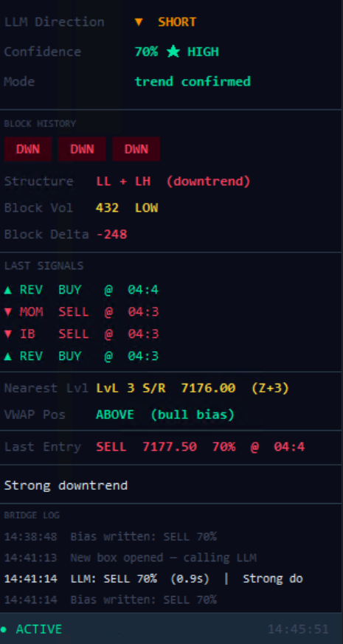Select the SHORT direction value

click(177, 22)
